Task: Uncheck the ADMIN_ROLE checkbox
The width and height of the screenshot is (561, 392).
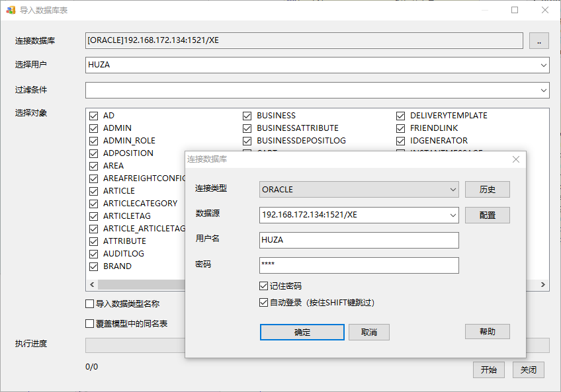Action: coord(93,141)
